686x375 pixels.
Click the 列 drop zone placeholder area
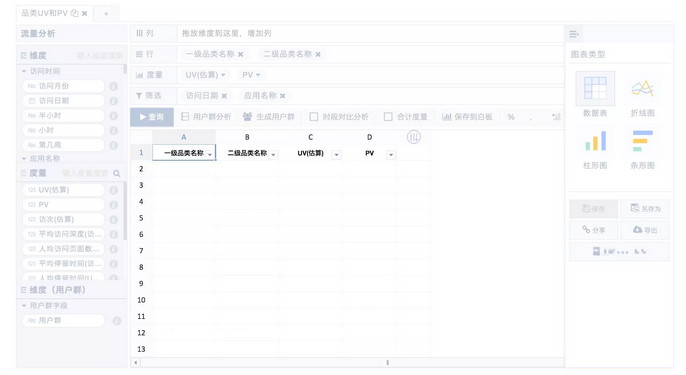tap(371, 33)
